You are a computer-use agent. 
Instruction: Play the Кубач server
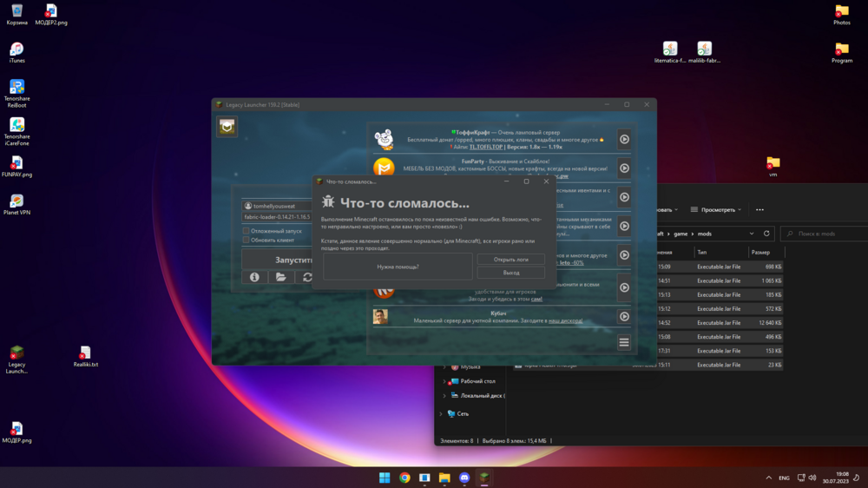point(624,316)
